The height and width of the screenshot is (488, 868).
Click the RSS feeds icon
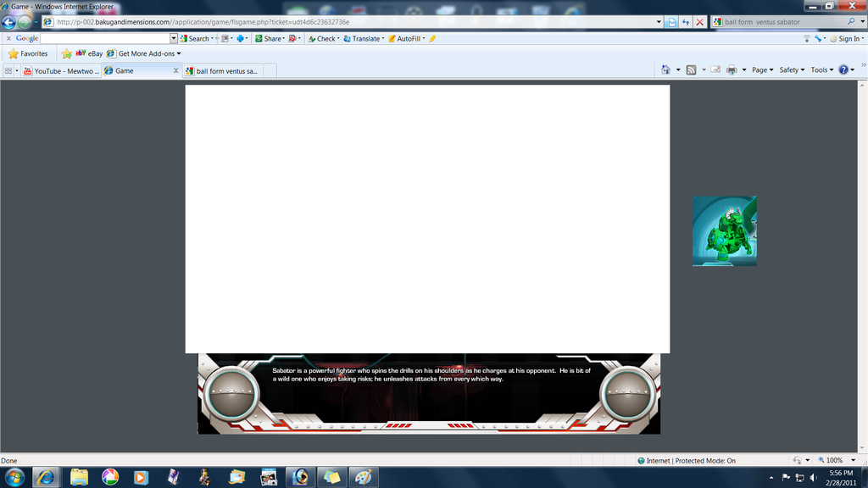pos(692,70)
